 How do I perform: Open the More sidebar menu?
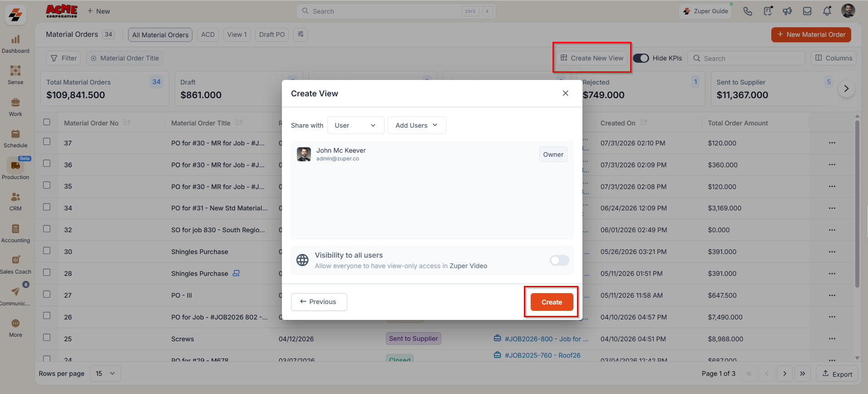point(15,328)
